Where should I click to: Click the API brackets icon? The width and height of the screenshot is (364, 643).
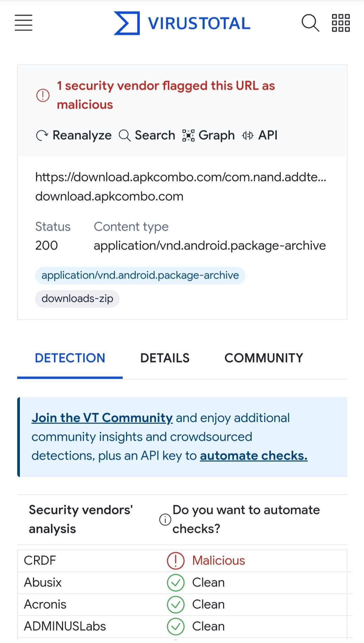[248, 136]
